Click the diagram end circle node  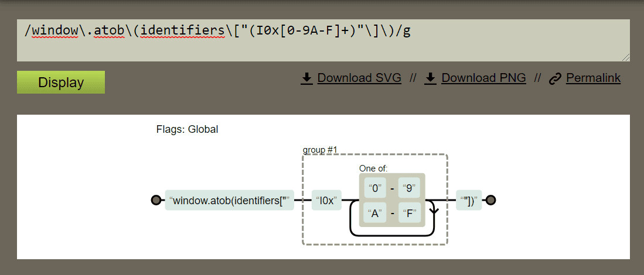[x=491, y=200]
